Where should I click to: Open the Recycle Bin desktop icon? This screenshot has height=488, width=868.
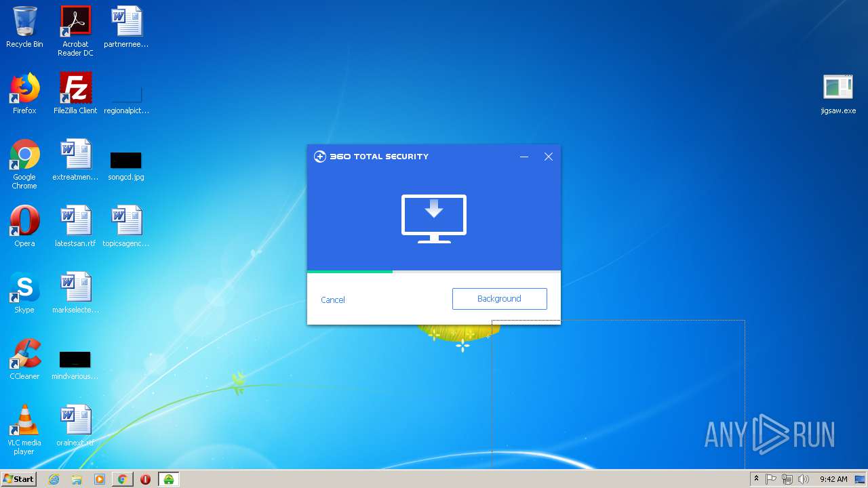24,27
